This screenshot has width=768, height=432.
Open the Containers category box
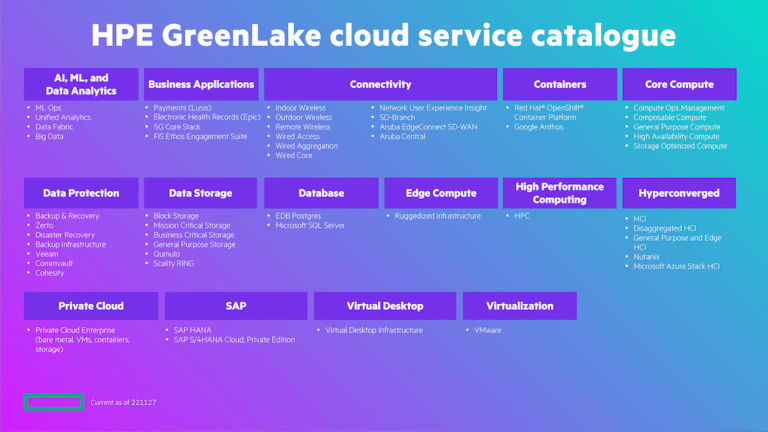560,84
